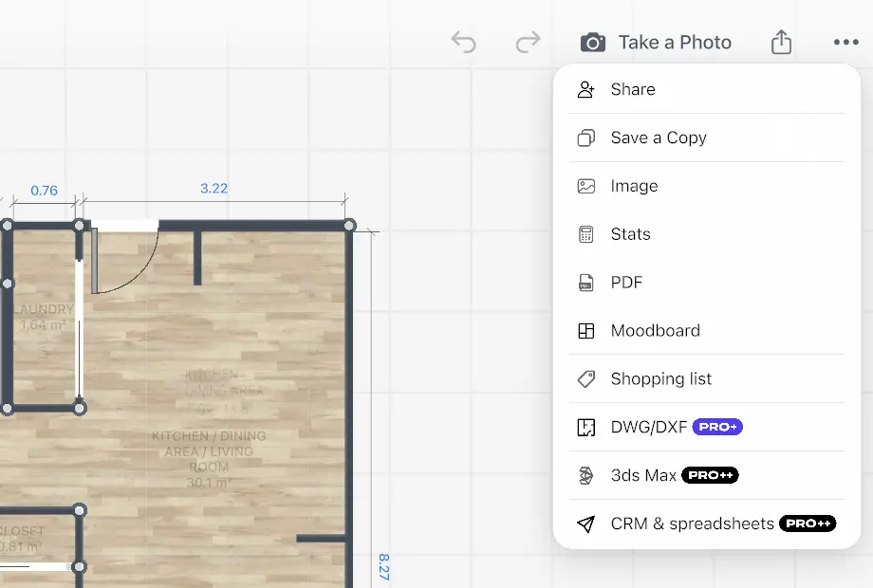Click PRO++ badge next to 3ds Max

(x=710, y=475)
